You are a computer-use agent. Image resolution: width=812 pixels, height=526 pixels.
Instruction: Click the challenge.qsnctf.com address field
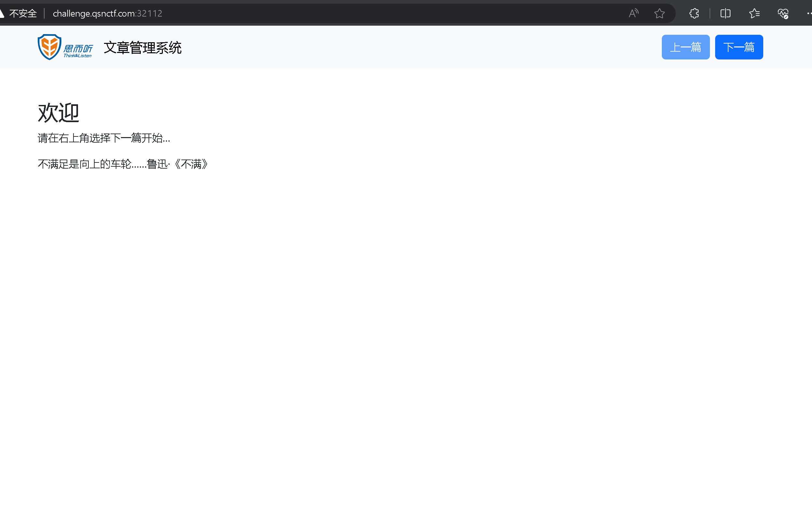pyautogui.click(x=94, y=13)
